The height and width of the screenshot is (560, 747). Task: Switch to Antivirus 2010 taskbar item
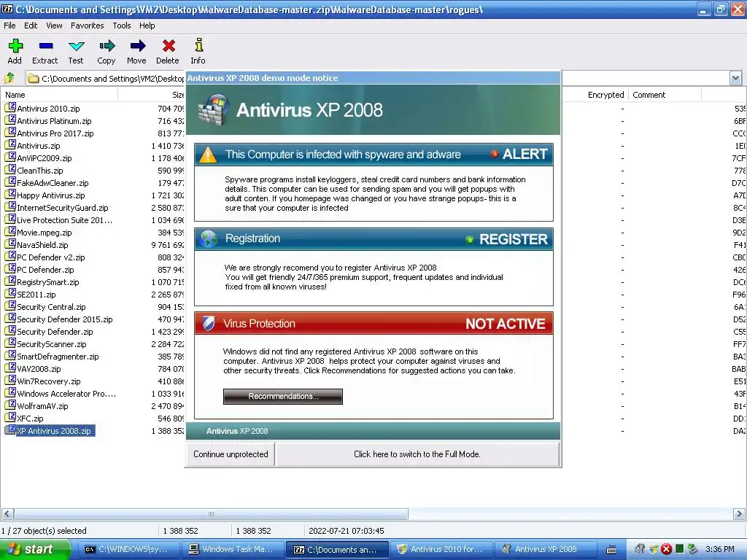point(440,549)
